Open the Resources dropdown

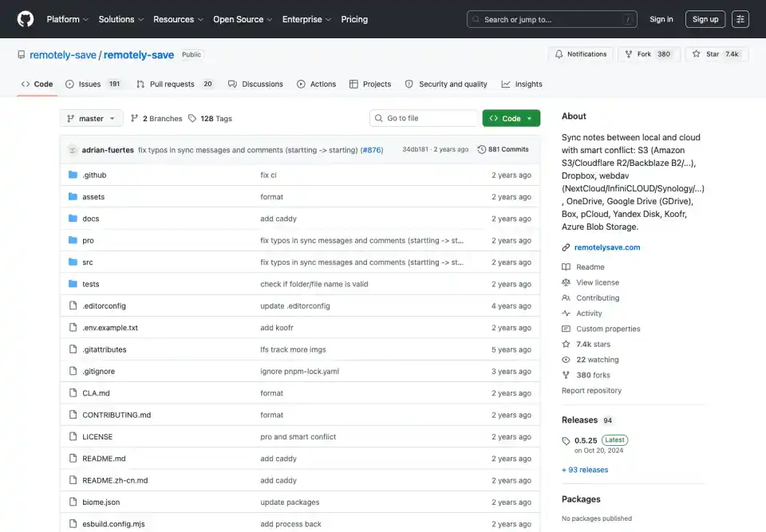pyautogui.click(x=178, y=19)
